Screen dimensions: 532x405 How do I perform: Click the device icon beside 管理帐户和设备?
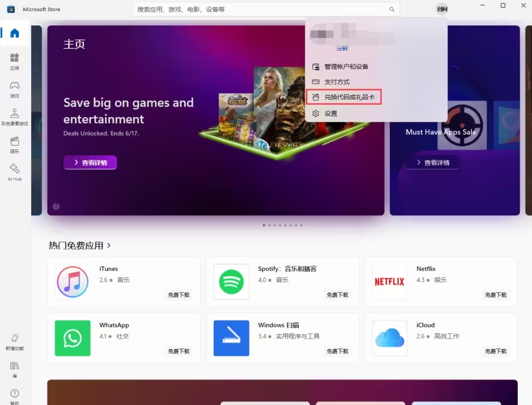coord(315,66)
